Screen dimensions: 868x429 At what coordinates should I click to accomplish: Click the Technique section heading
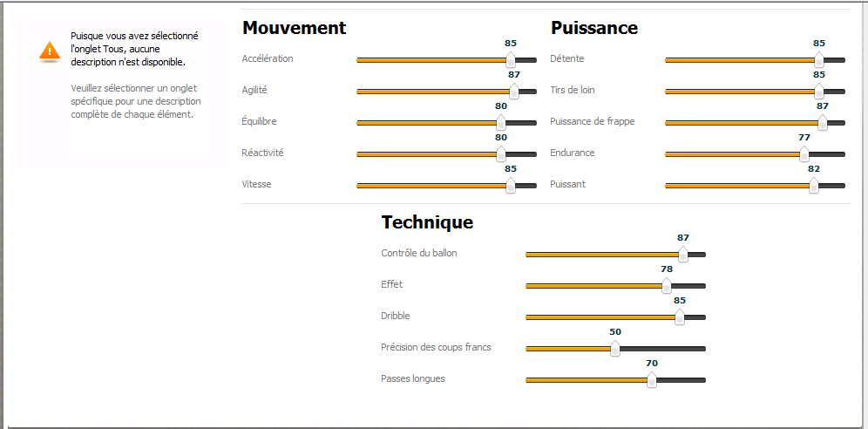tap(427, 222)
